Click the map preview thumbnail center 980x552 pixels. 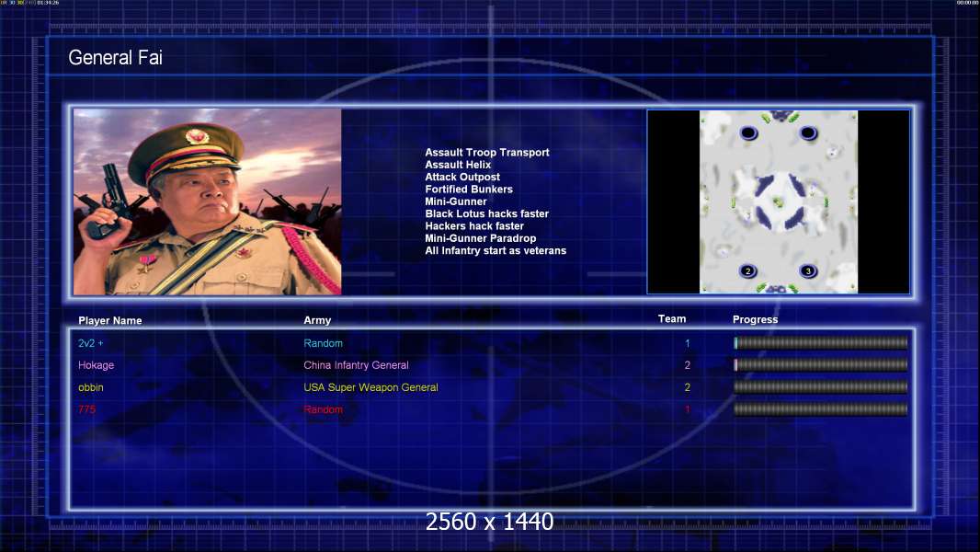point(779,201)
